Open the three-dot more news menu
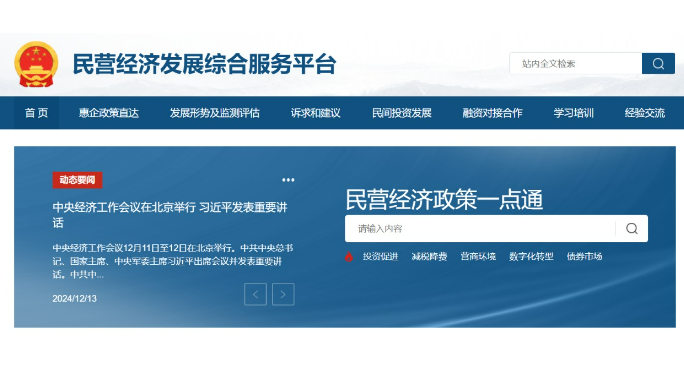 point(288,180)
